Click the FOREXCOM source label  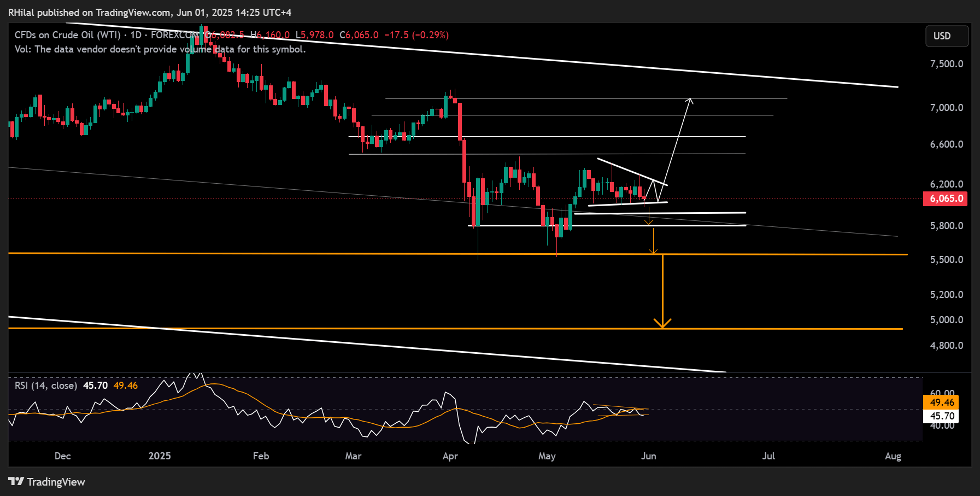point(174,35)
